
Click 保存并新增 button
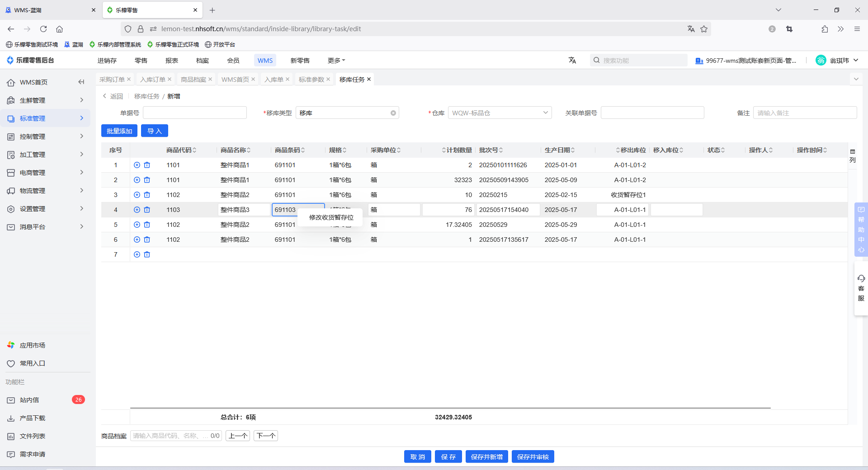(487, 457)
